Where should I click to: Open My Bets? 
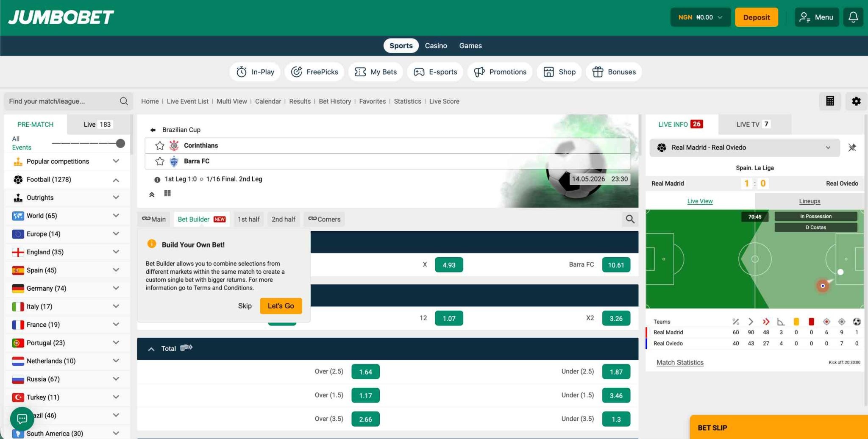[x=376, y=72]
